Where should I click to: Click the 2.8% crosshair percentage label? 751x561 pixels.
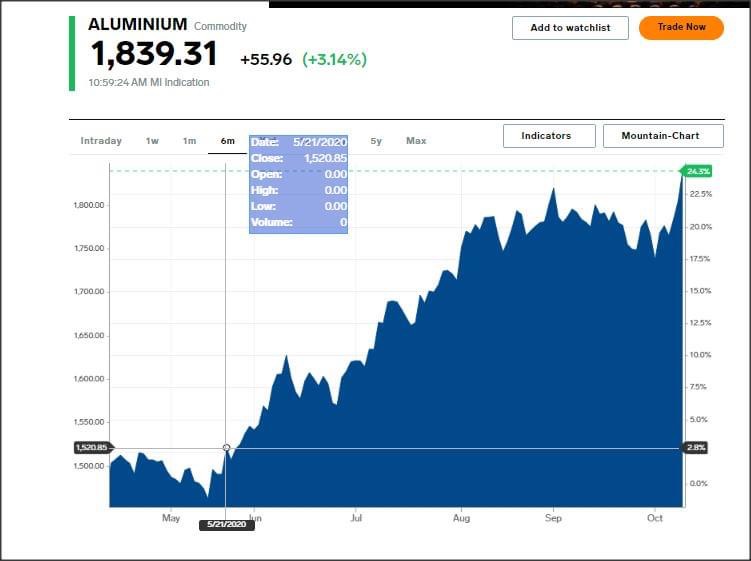coord(695,447)
